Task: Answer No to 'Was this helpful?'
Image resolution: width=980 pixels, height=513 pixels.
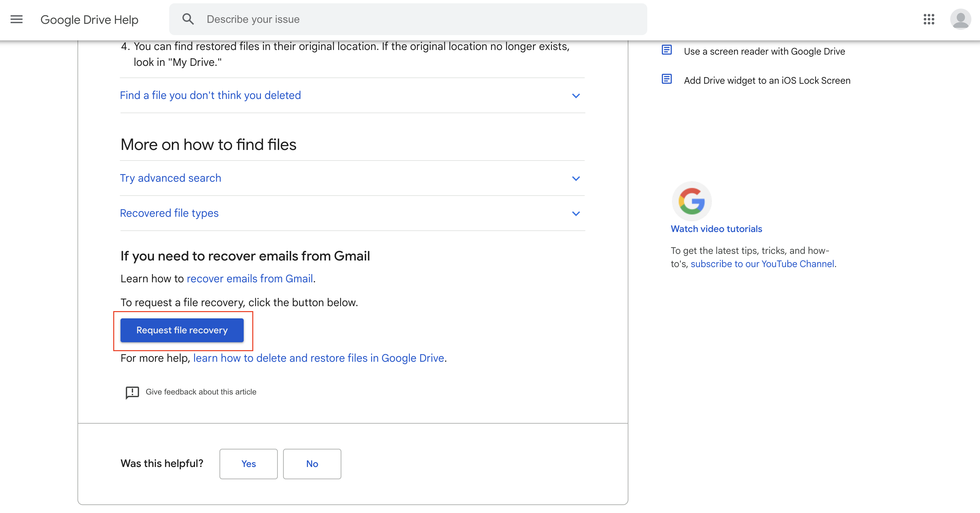Action: (x=312, y=464)
